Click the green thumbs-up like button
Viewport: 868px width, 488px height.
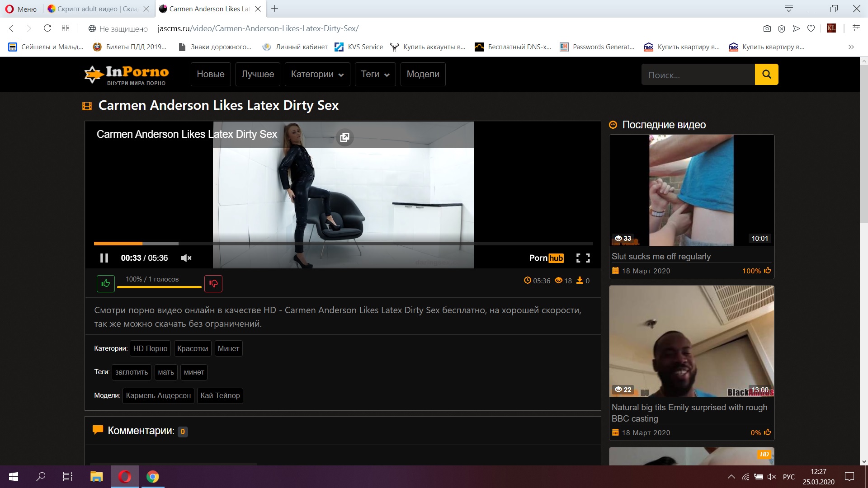[105, 283]
